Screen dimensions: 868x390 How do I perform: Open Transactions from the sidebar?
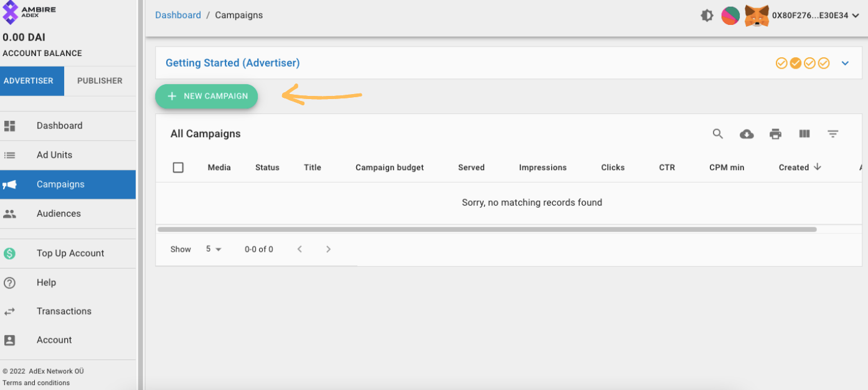[68, 312]
